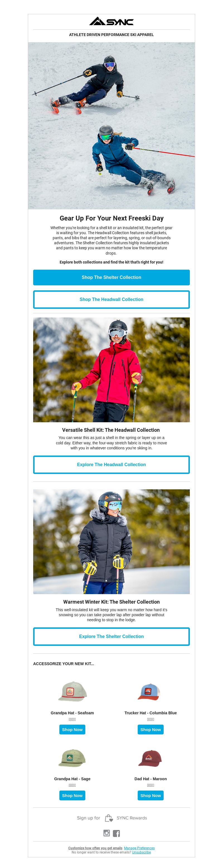Shop Now for Trucker Hat Columbia Blue
The height and width of the screenshot is (868, 223).
(150, 729)
